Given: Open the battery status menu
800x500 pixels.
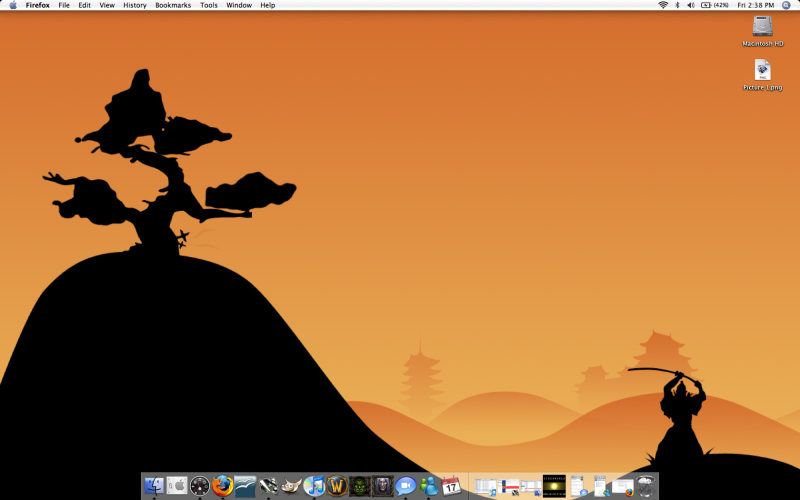Looking at the screenshot, I should point(714,5).
